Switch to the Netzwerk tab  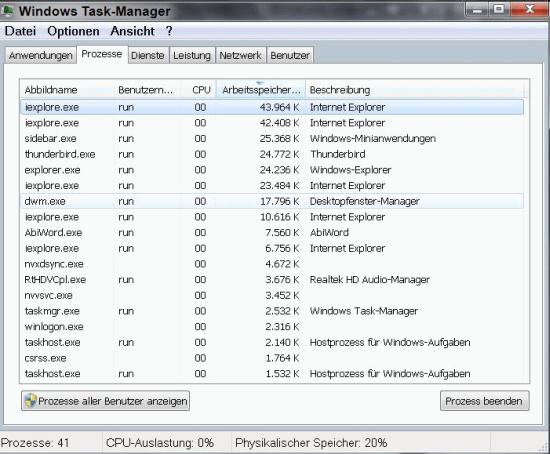240,55
